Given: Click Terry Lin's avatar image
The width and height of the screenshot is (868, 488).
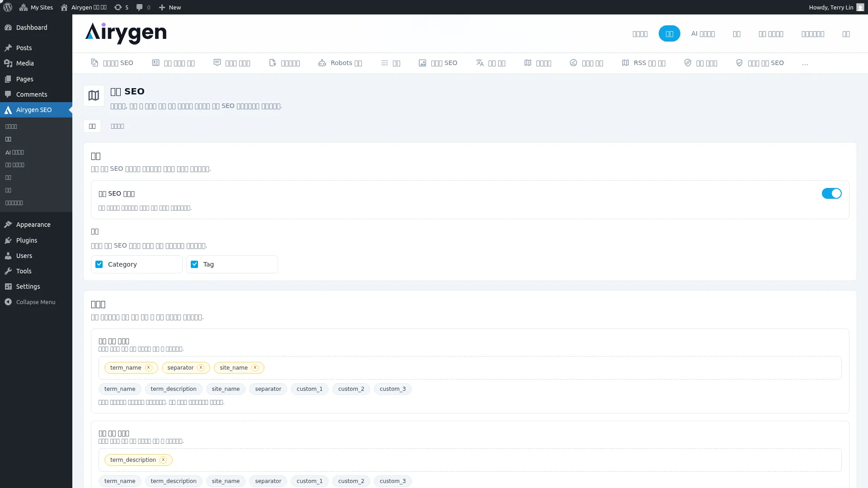Looking at the screenshot, I should tap(860, 7).
